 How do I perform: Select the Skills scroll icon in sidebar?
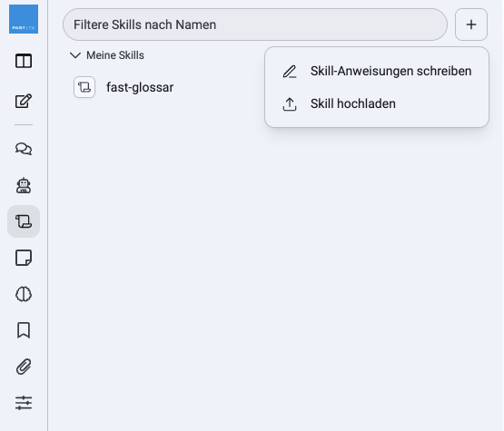pos(24,221)
